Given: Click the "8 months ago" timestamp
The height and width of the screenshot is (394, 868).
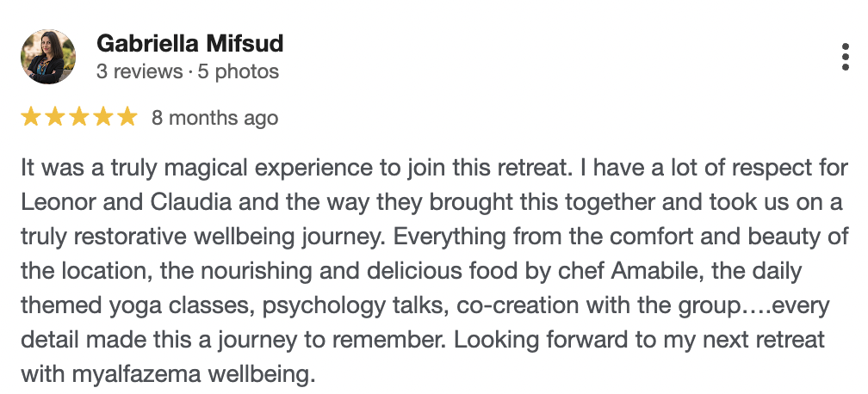Looking at the screenshot, I should click(214, 118).
